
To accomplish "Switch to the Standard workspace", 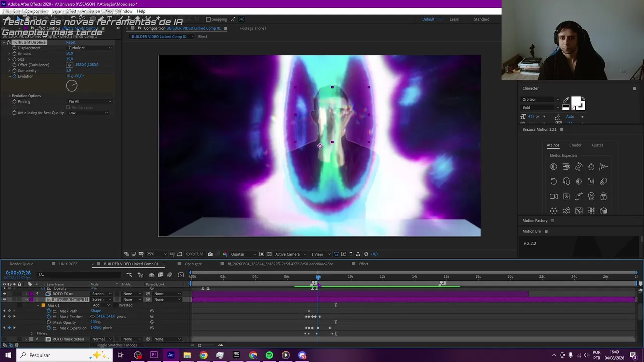I will click(481, 19).
